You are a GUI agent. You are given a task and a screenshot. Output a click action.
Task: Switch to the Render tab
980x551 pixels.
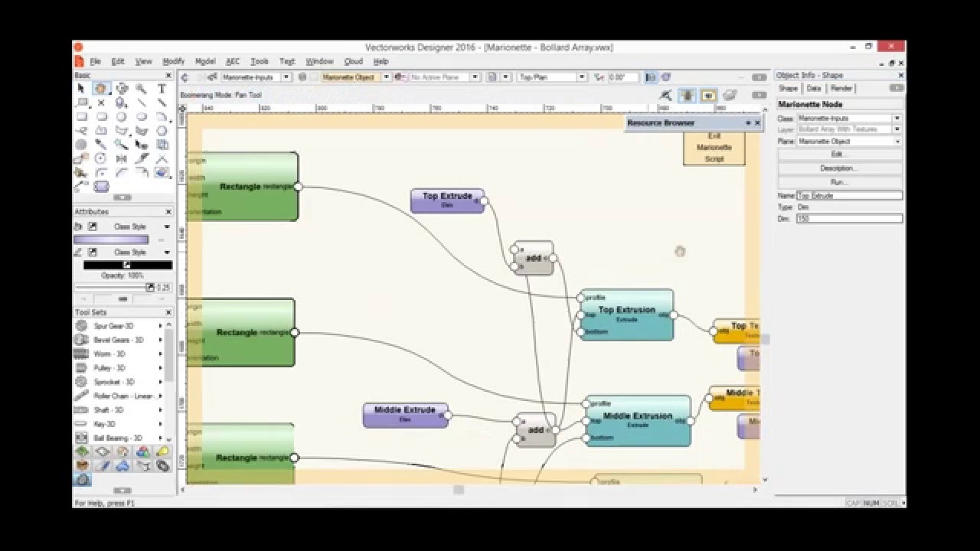click(x=841, y=89)
